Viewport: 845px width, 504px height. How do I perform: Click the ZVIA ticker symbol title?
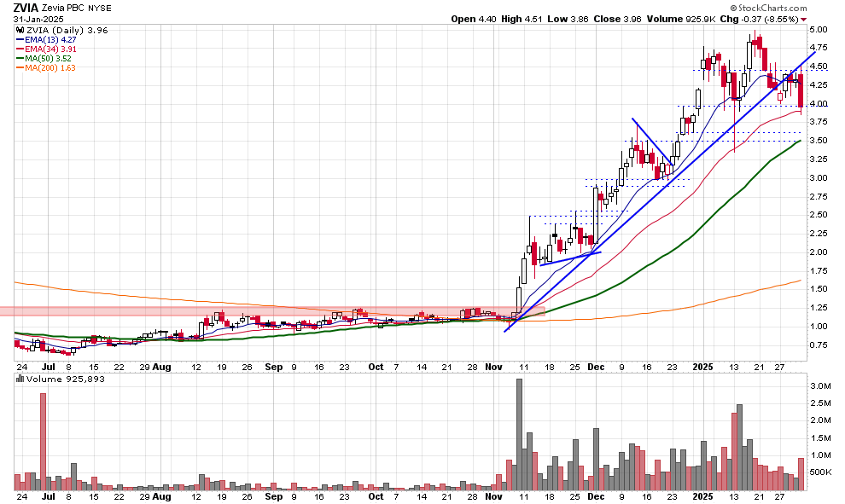pos(26,7)
